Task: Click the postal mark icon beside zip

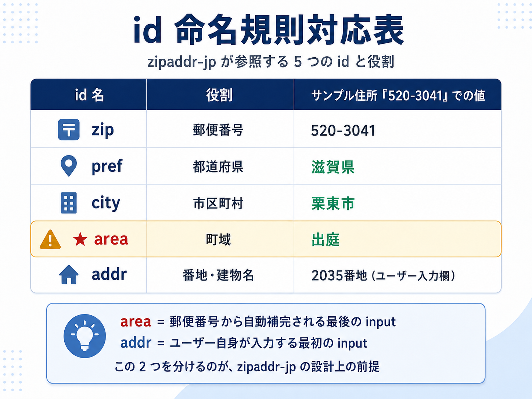Action: pos(69,130)
